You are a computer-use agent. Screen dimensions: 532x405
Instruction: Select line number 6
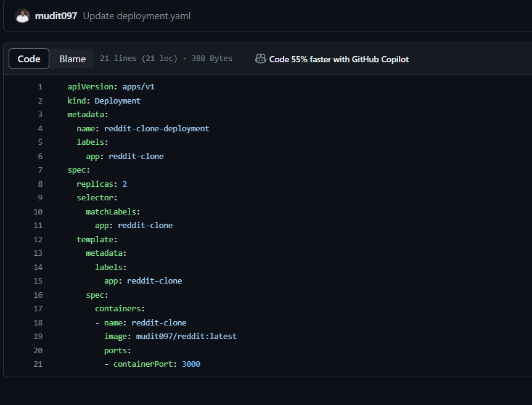click(40, 157)
